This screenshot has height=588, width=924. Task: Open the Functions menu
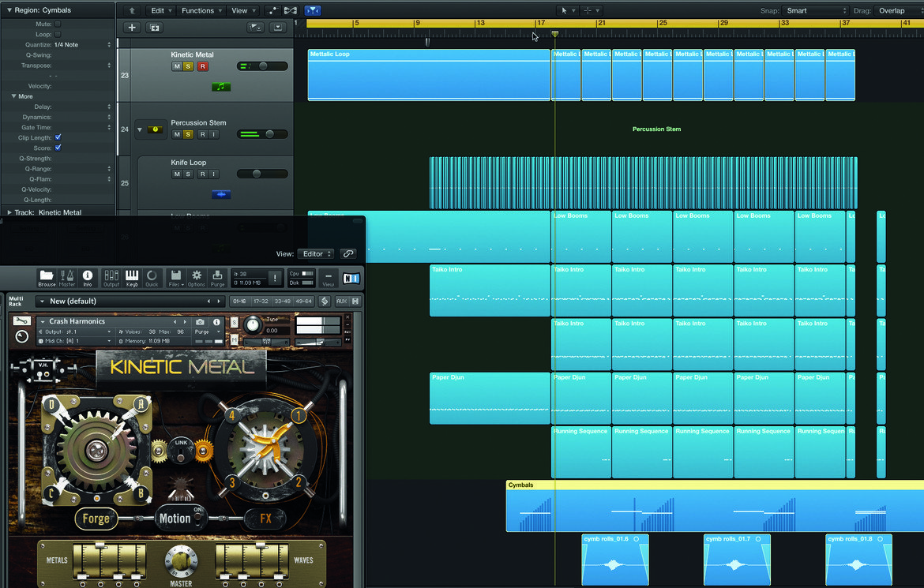201,10
